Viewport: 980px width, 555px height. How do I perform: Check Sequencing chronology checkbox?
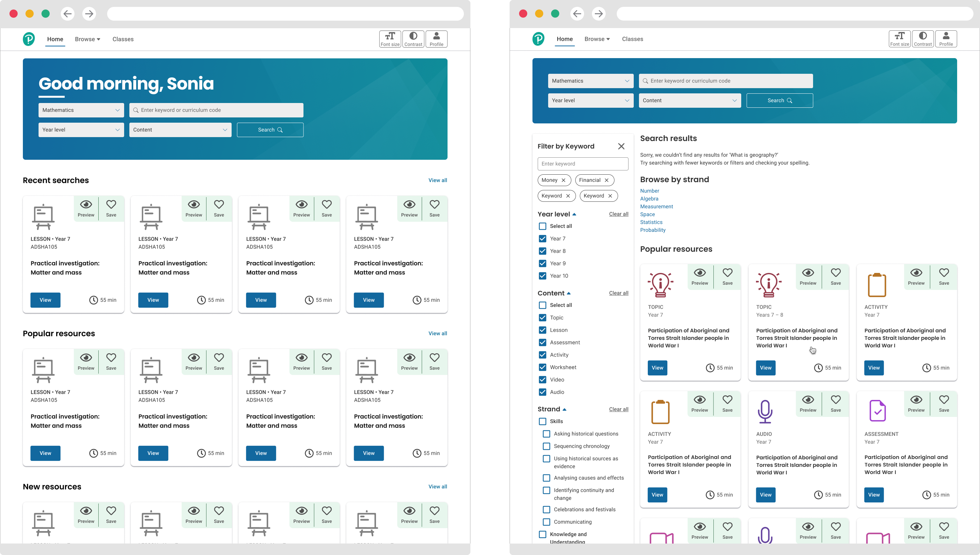click(547, 446)
